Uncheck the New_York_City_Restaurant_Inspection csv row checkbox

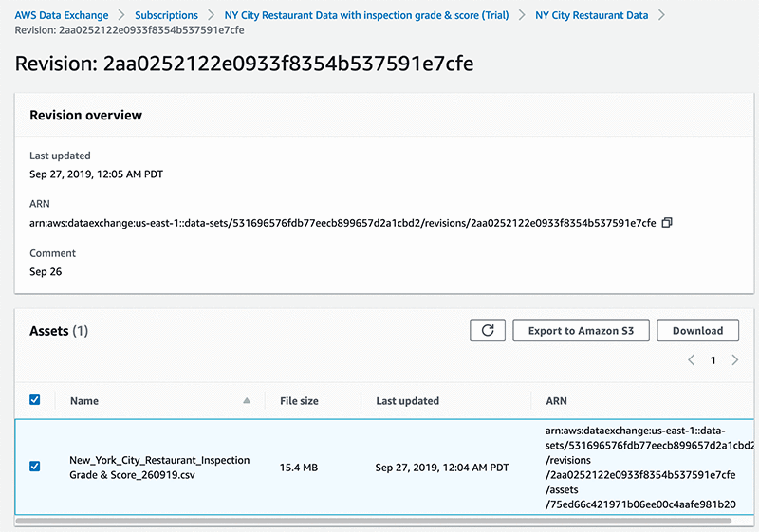[x=35, y=467]
